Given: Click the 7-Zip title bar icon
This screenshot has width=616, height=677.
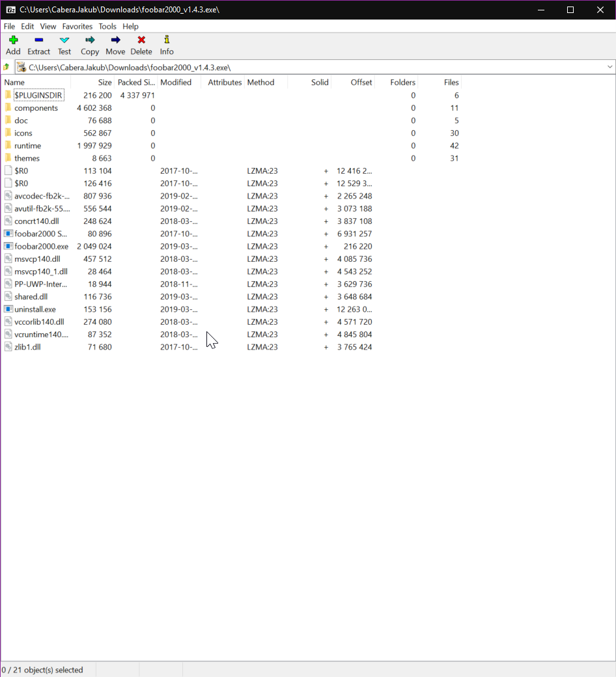Looking at the screenshot, I should (x=10, y=10).
